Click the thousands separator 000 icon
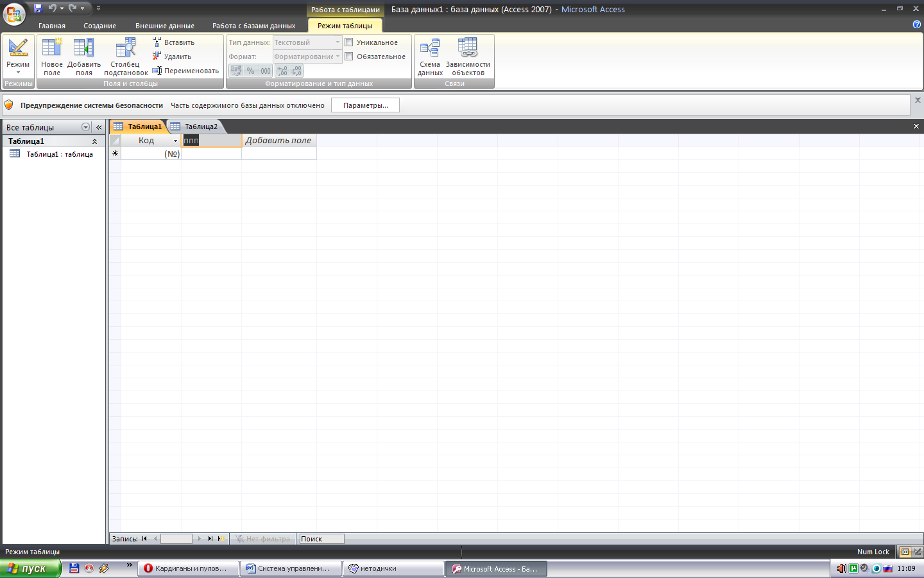The image size is (924, 578). pyautogui.click(x=266, y=71)
